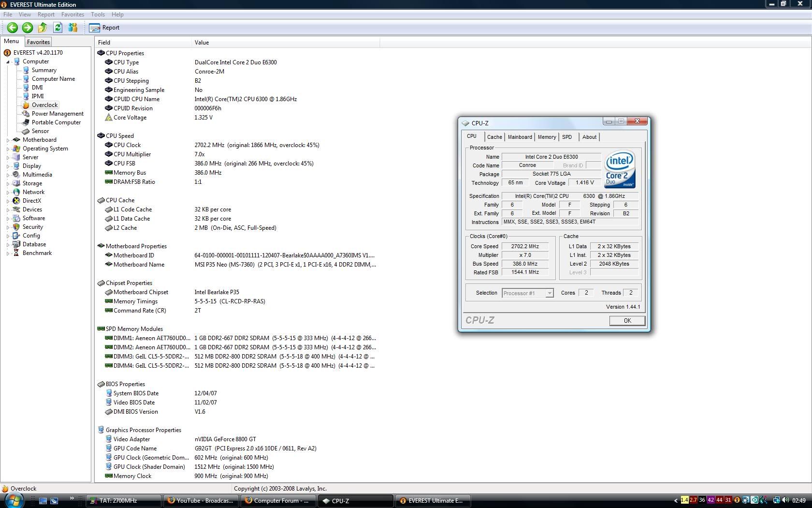The height and width of the screenshot is (508, 812).
Task: Click the Graphics Processor Properties icon
Action: 101,430
